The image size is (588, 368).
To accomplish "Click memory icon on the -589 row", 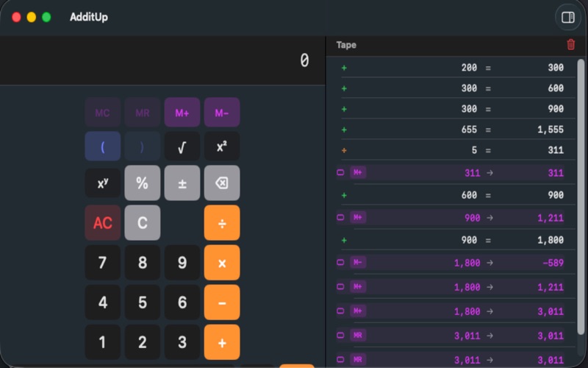I will coord(340,263).
